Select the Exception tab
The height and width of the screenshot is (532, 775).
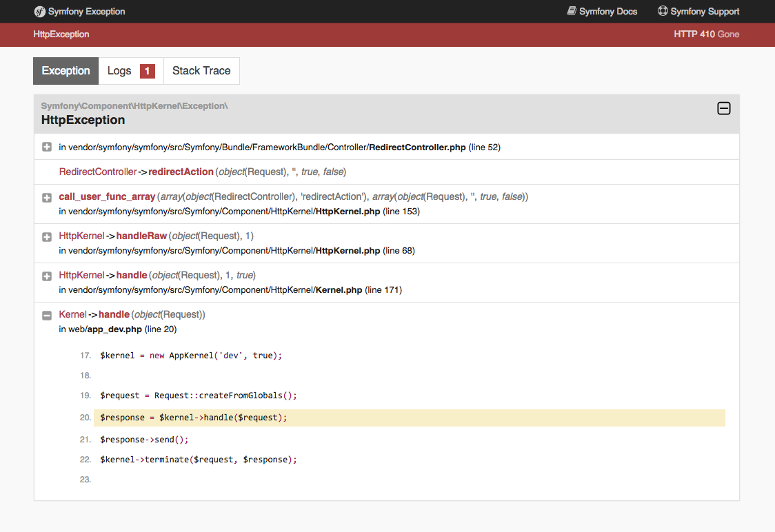point(66,71)
